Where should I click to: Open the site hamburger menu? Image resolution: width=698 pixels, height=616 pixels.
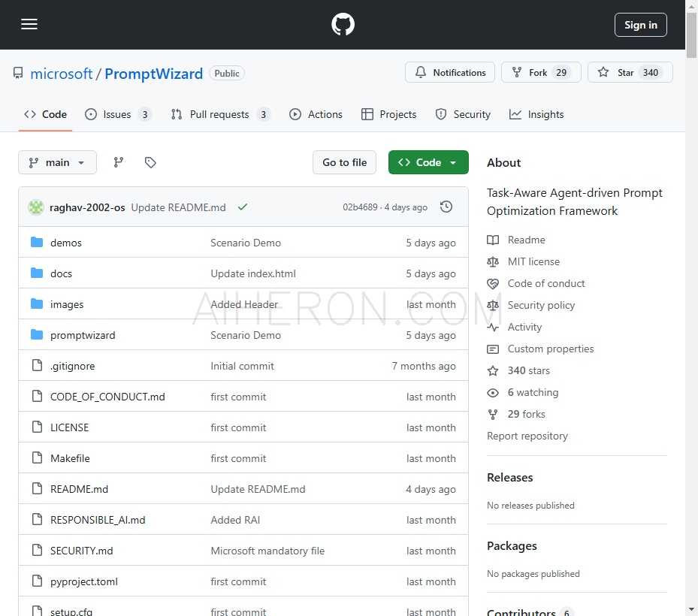(x=29, y=24)
